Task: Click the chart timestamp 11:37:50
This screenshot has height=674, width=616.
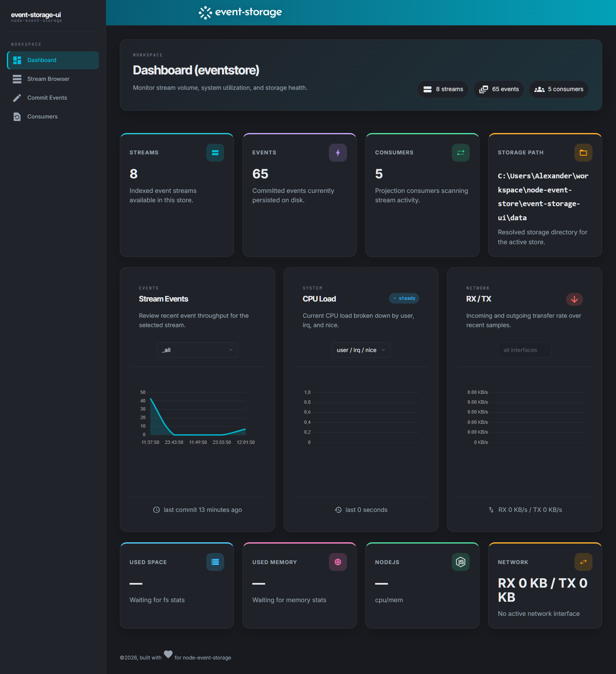Action: click(x=150, y=442)
